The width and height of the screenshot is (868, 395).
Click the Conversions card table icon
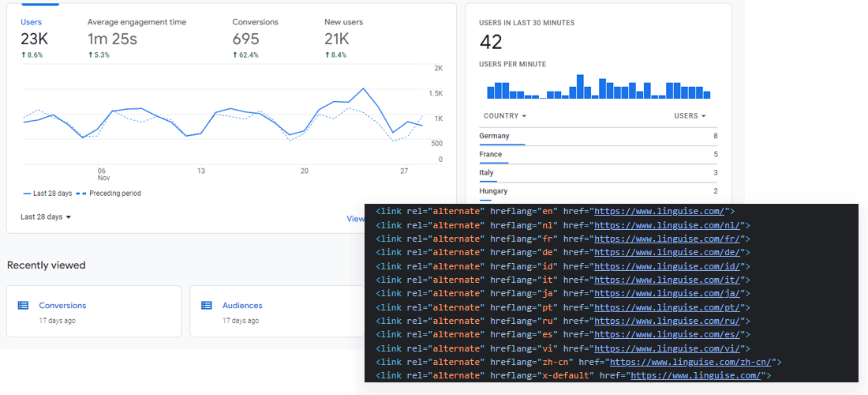23,306
